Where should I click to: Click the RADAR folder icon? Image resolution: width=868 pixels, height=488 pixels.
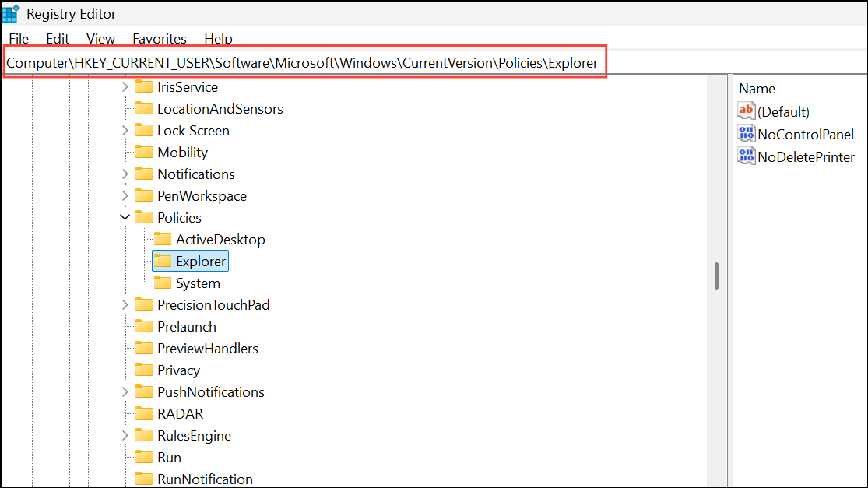pyautogui.click(x=144, y=413)
